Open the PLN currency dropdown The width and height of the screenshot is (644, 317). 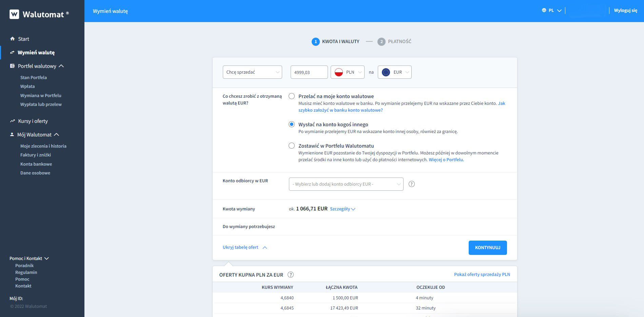click(x=348, y=72)
